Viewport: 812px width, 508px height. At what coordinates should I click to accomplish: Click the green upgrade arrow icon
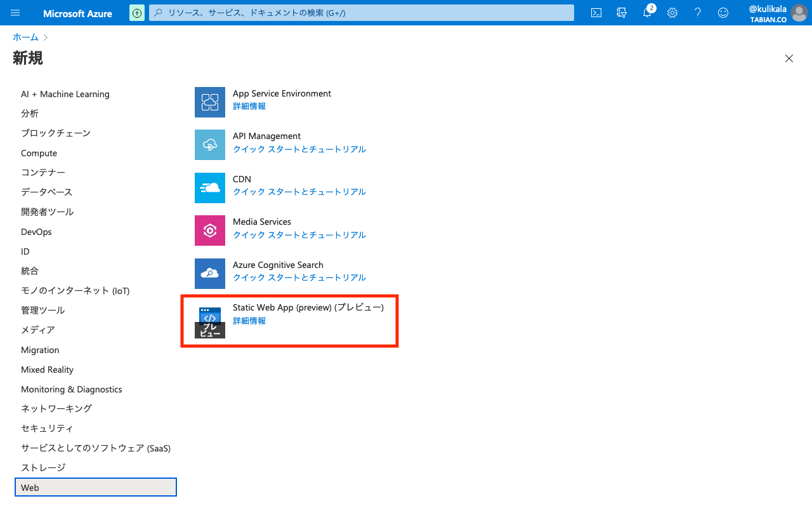click(136, 13)
